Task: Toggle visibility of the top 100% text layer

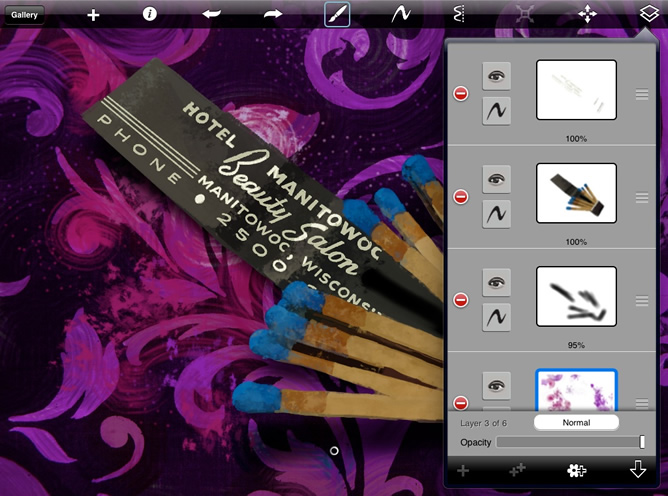Action: point(496,76)
